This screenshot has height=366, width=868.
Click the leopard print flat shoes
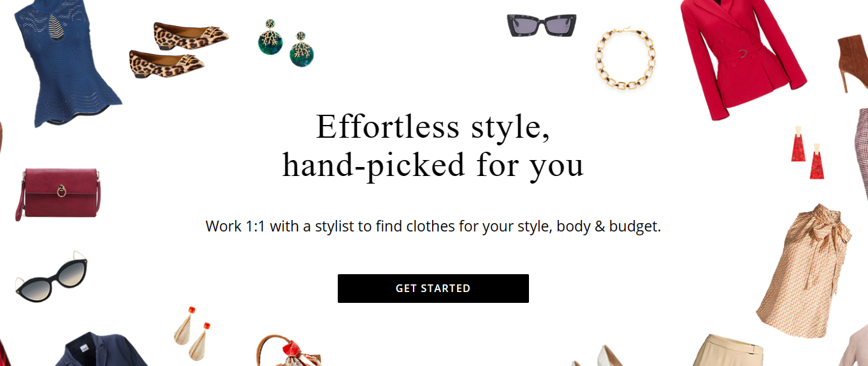tap(178, 50)
